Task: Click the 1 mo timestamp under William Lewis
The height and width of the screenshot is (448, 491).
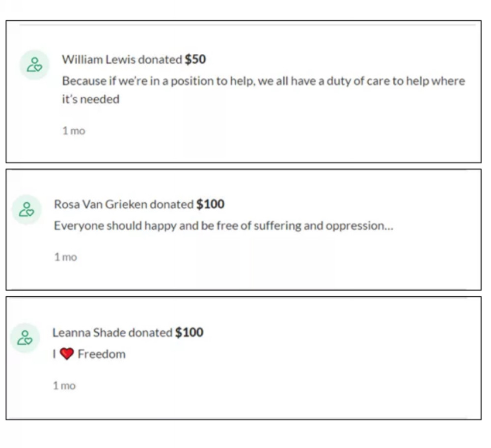Action: click(x=74, y=131)
